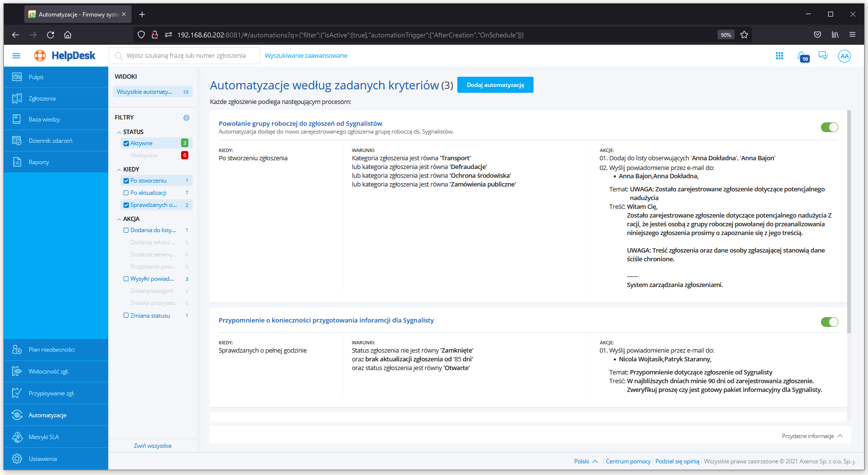The height and width of the screenshot is (475, 868).
Task: Open the chat messages icon
Action: click(823, 56)
